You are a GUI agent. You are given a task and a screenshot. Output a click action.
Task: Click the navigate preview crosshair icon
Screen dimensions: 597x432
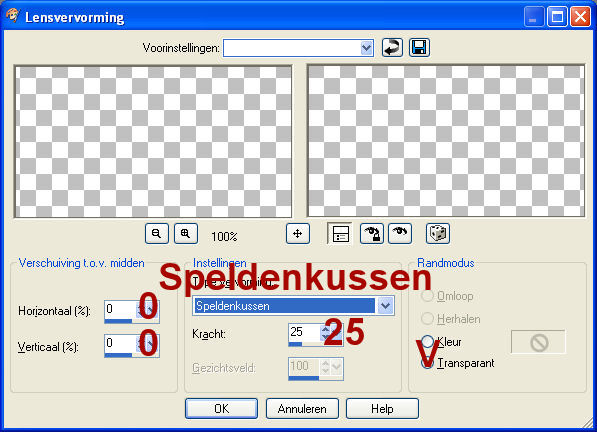point(298,233)
